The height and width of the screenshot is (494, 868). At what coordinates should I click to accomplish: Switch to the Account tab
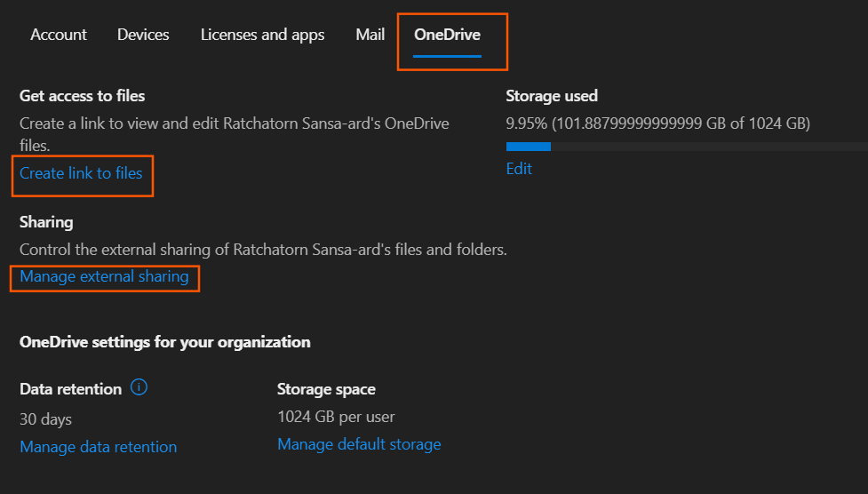click(59, 35)
